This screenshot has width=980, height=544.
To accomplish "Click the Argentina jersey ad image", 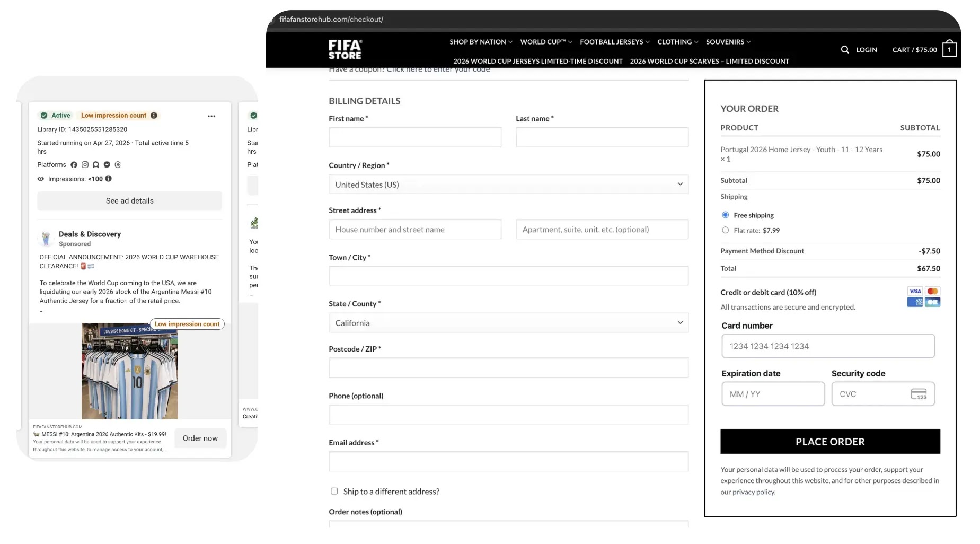I will pos(129,371).
